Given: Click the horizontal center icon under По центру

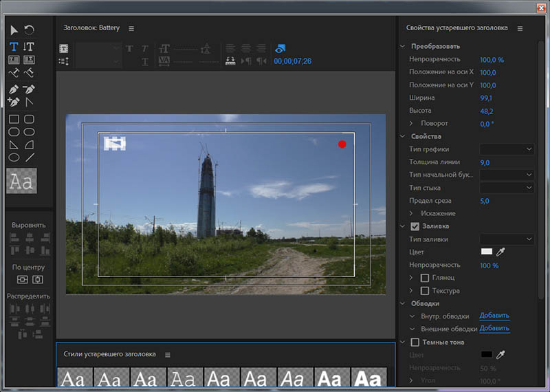Looking at the screenshot, I should 38,280.
